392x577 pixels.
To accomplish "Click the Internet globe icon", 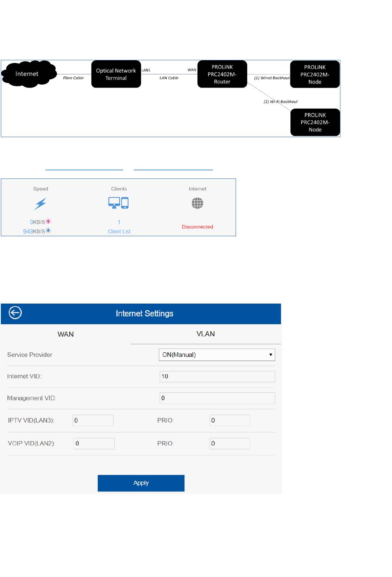I will (x=197, y=203).
